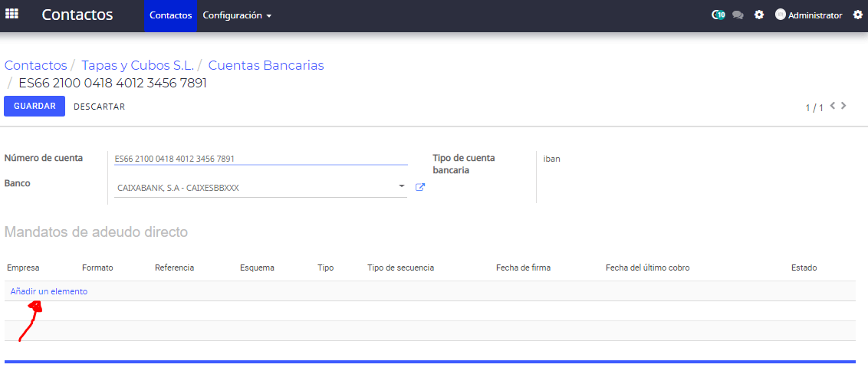The width and height of the screenshot is (868, 371).
Task: Open the apps grid menu icon
Action: (x=12, y=15)
